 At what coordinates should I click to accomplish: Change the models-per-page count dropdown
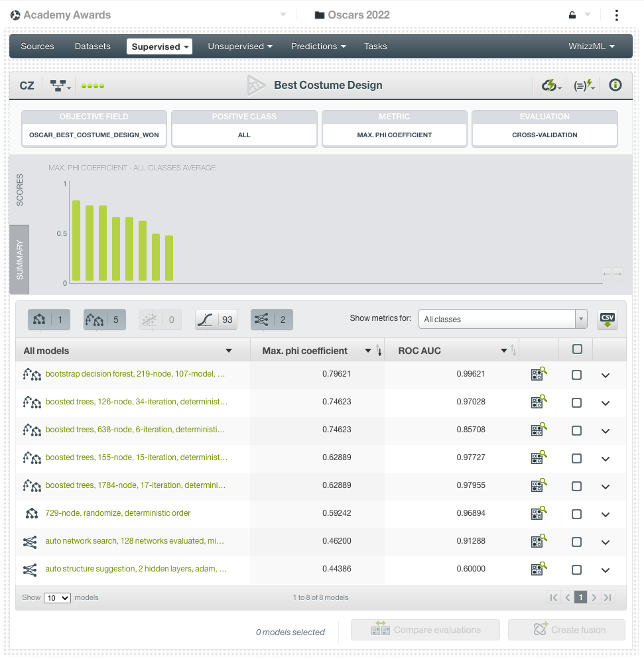point(57,598)
